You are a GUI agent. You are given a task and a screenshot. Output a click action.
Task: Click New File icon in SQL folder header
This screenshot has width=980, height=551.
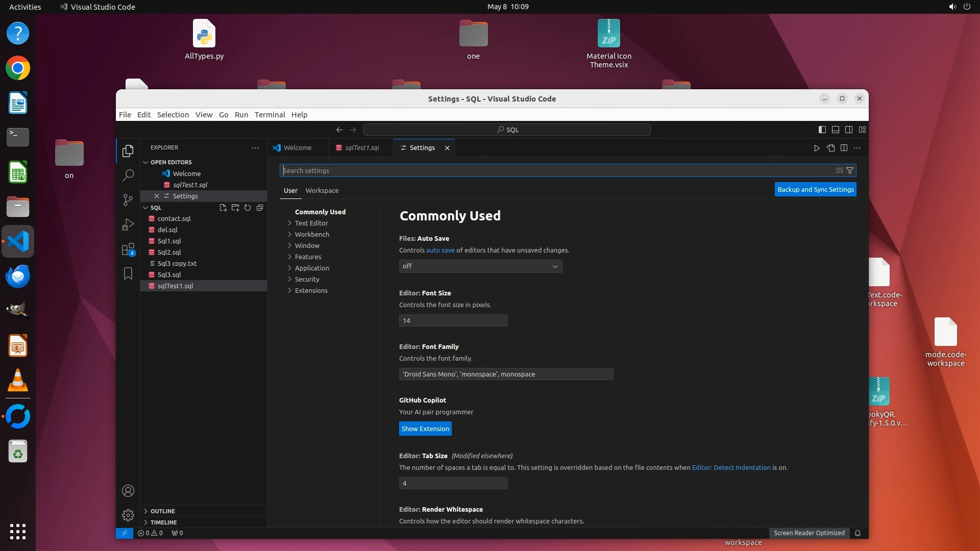coord(223,208)
